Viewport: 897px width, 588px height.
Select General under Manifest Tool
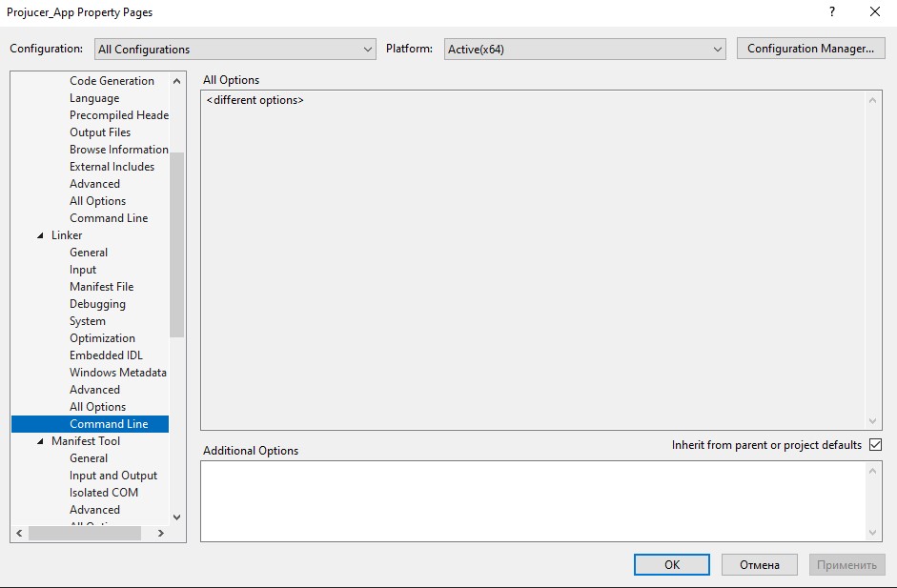pyautogui.click(x=89, y=458)
